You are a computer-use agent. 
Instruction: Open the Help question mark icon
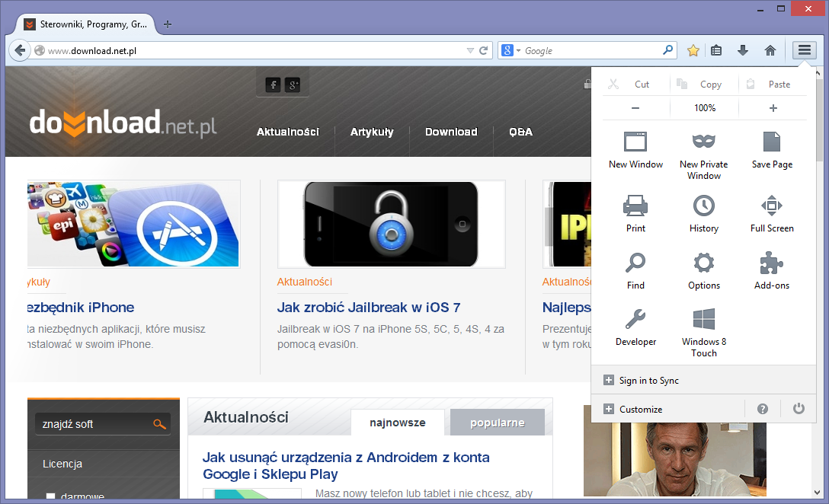point(763,409)
